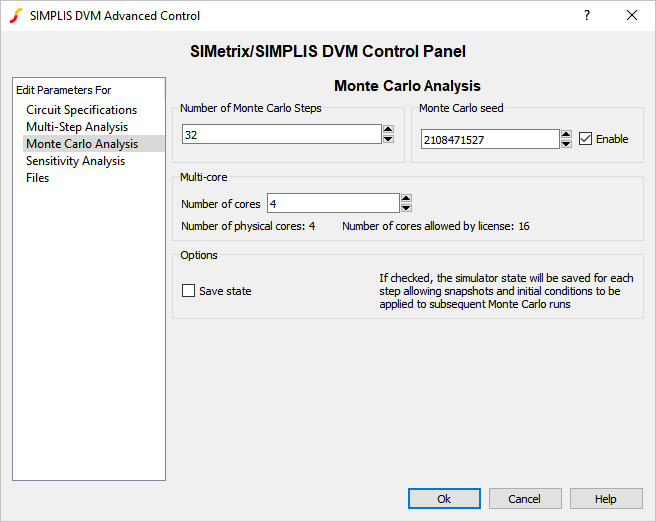Lower the Number of cores value
This screenshot has height=522, width=656.
[406, 208]
